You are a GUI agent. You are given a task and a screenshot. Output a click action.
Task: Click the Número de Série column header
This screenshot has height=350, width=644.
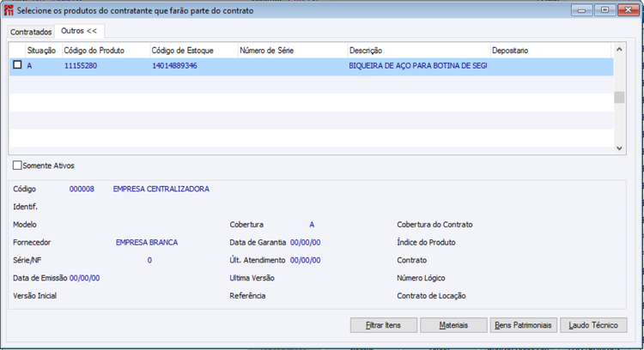(x=293, y=51)
